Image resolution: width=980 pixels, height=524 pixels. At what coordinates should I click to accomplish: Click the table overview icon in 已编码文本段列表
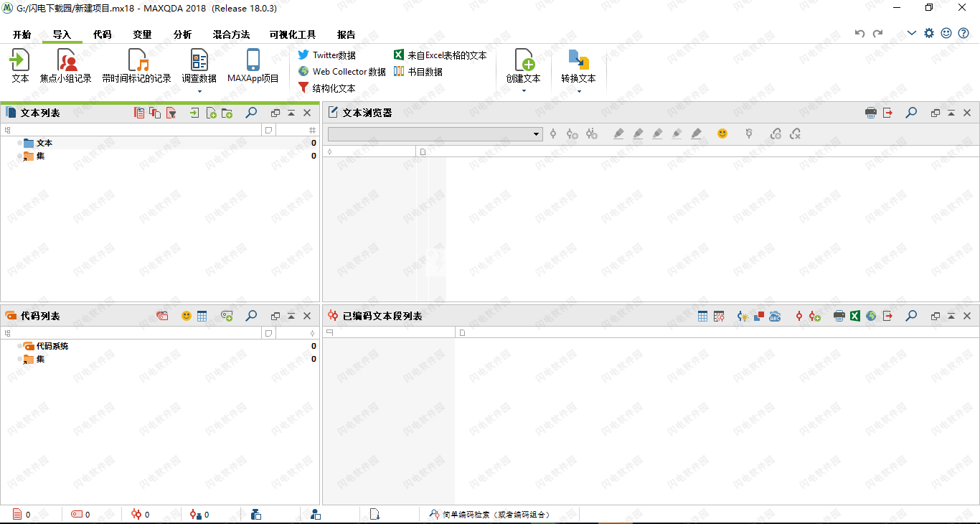(703, 316)
